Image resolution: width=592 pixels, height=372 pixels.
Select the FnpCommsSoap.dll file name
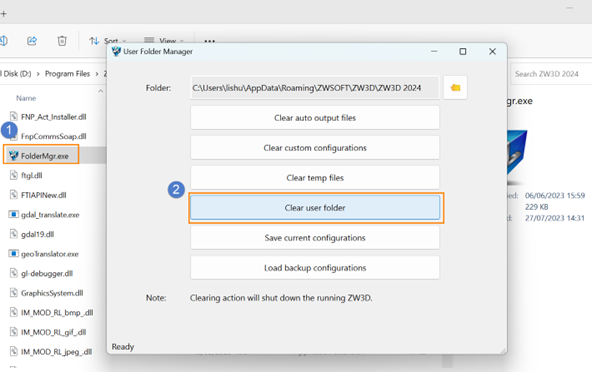pos(54,136)
